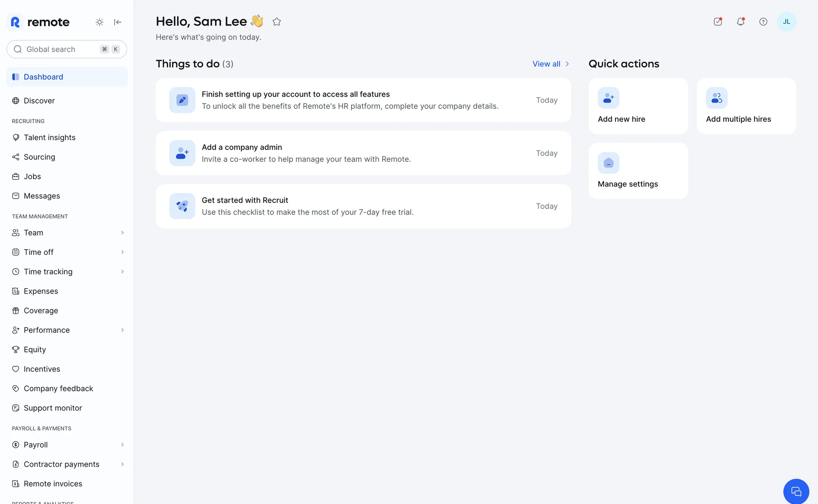Expand the Payroll submenu chevron

point(122,445)
